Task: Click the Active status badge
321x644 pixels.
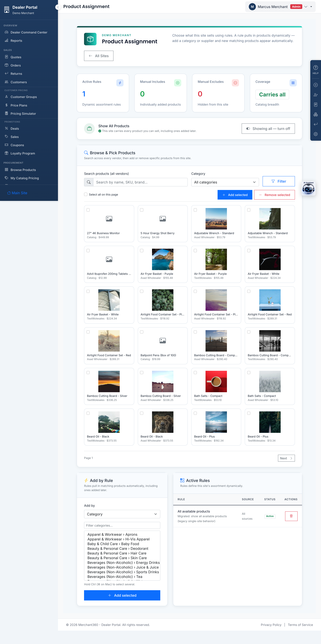Action: click(270, 516)
